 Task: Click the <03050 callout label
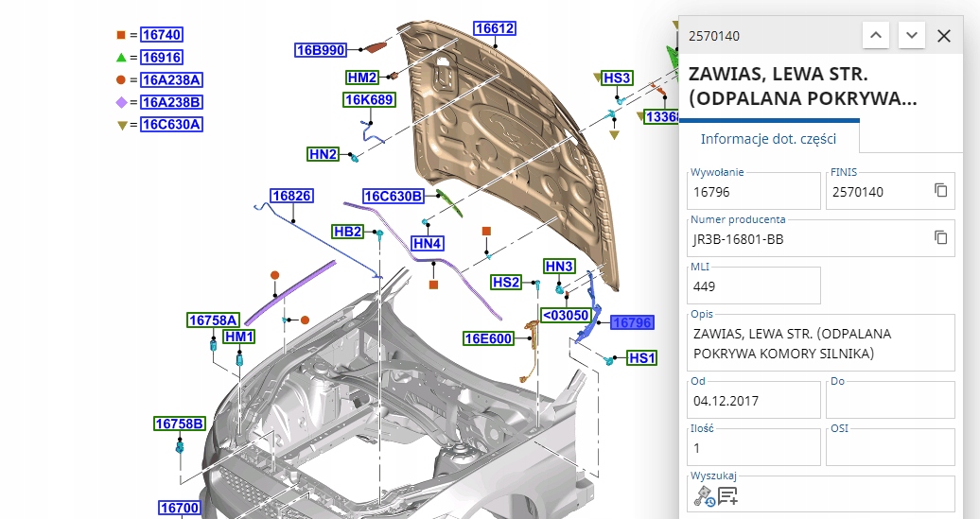566,315
